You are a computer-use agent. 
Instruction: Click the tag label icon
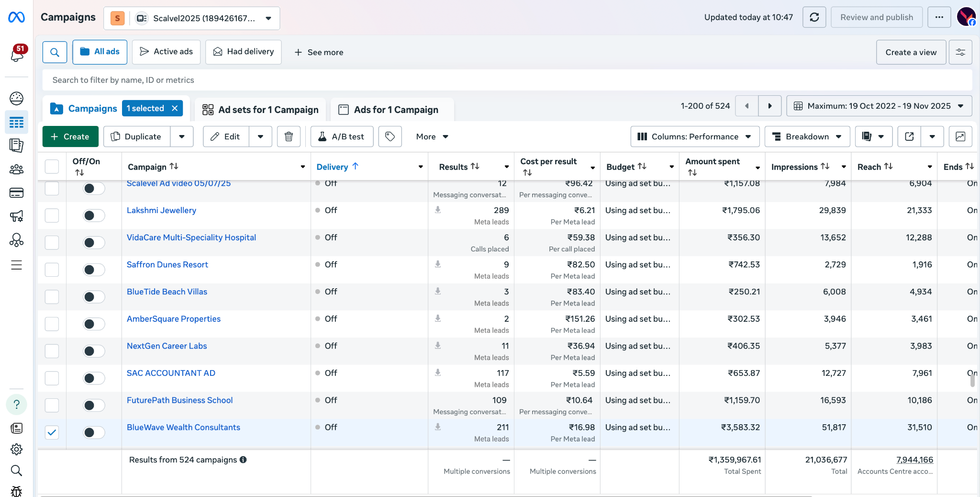(x=390, y=136)
